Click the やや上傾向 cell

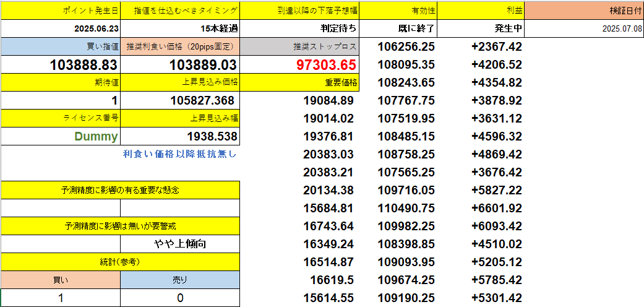180,244
